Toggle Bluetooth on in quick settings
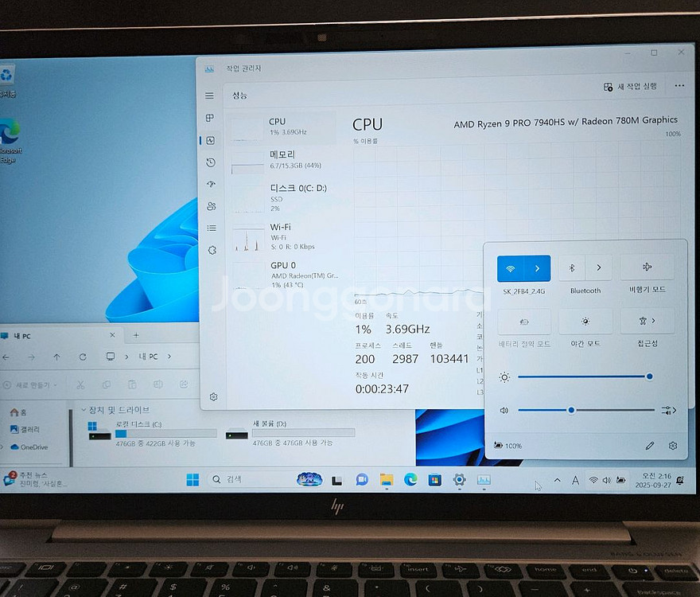This screenshot has height=597, width=700. (x=572, y=268)
